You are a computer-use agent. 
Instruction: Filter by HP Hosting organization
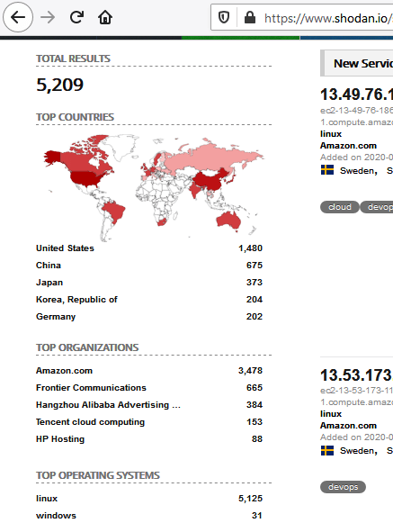pyautogui.click(x=60, y=439)
